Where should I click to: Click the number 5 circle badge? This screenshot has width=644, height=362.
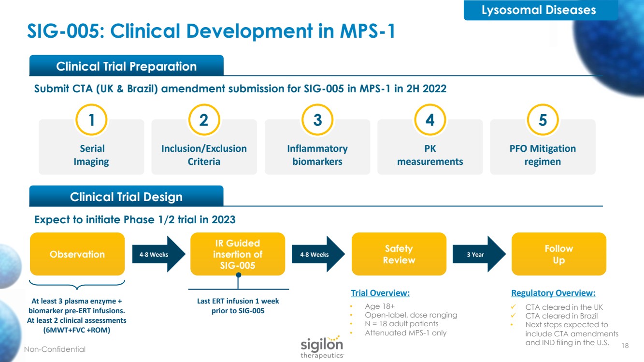[x=543, y=119]
